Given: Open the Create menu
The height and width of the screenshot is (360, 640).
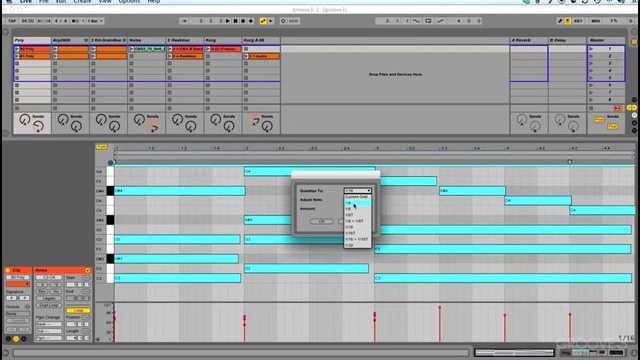Looking at the screenshot, I should (x=82, y=2).
